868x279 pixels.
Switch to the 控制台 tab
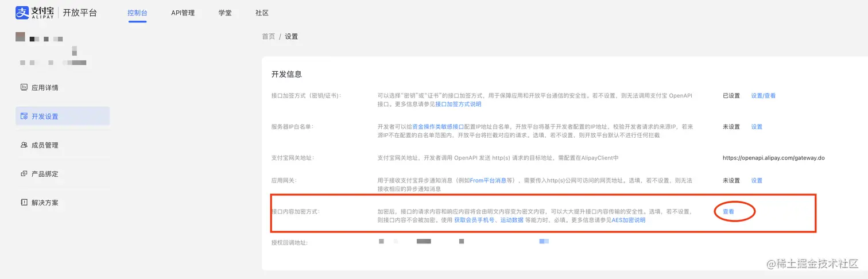pos(137,13)
